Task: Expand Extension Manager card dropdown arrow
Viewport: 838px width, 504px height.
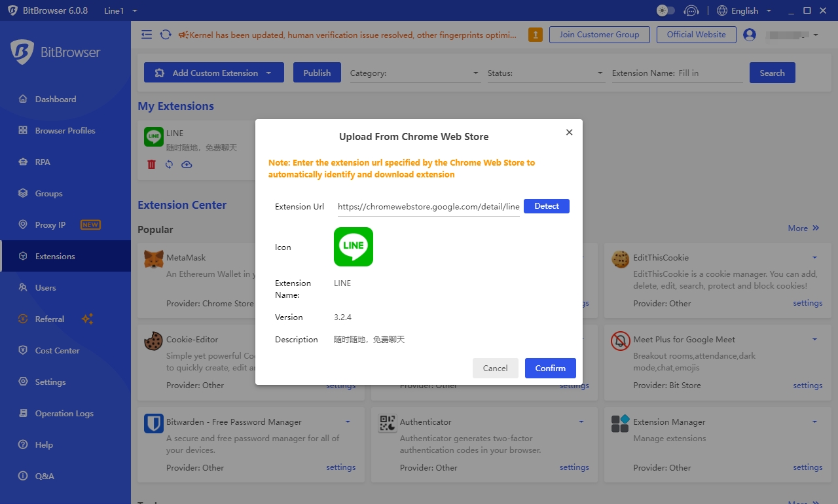Action: 814,422
